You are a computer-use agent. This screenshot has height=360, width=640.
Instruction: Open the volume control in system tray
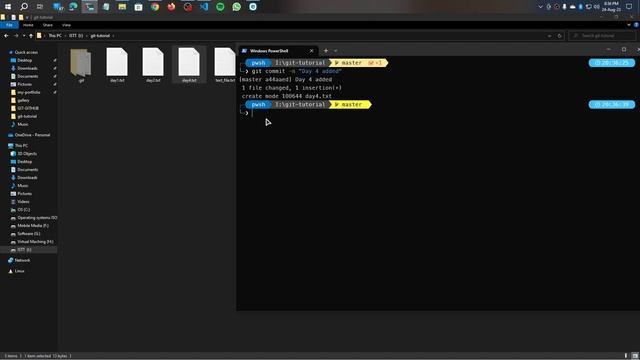[597, 7]
